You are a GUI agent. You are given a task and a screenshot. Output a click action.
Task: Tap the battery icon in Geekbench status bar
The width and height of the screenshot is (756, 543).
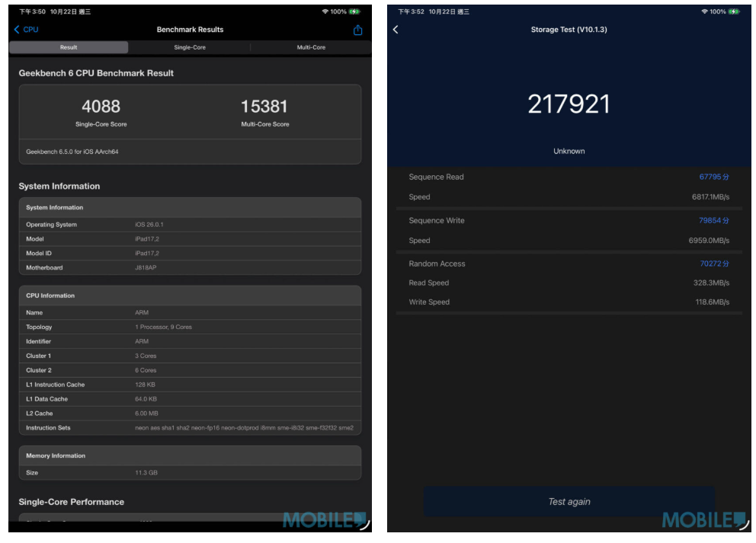(354, 12)
